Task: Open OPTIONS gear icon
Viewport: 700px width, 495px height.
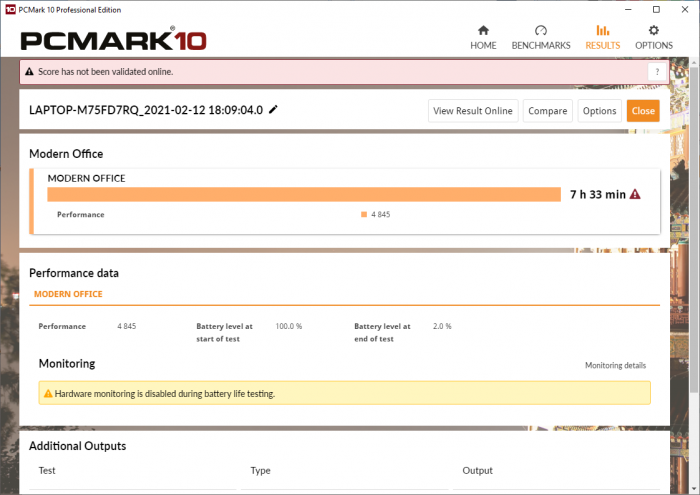Action: click(x=654, y=30)
